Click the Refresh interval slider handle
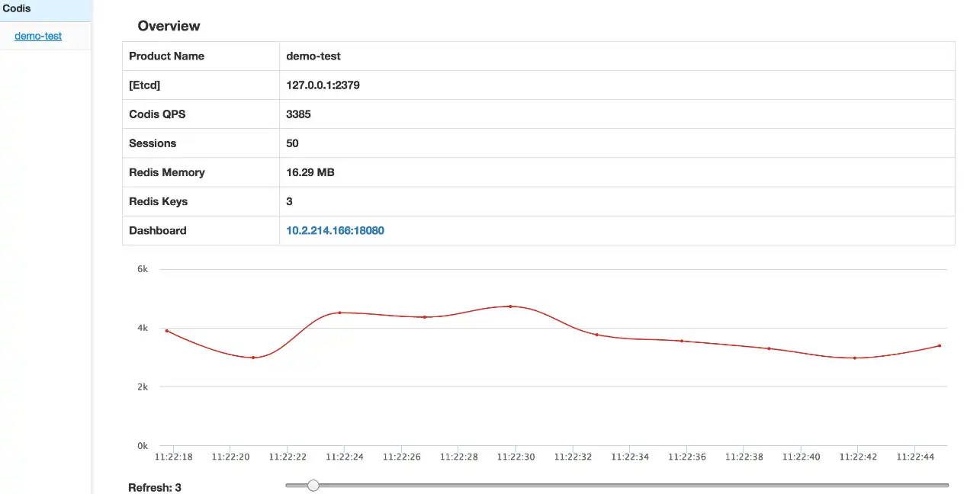 313,486
